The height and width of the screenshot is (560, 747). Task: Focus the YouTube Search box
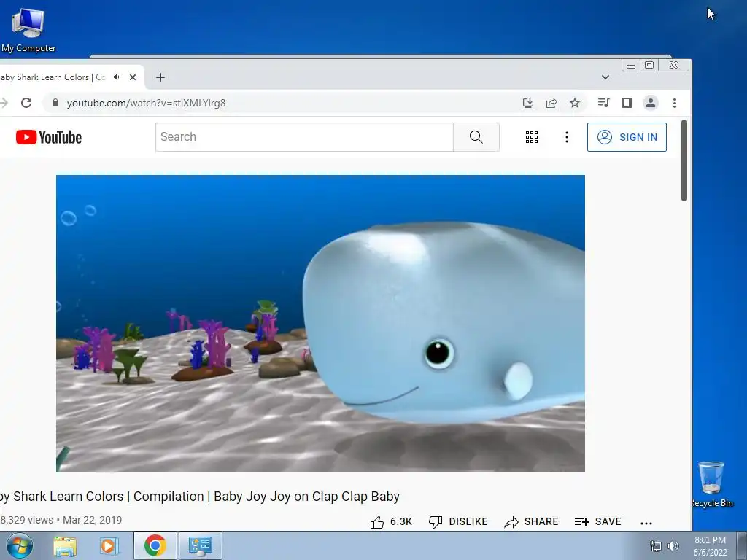coord(304,137)
